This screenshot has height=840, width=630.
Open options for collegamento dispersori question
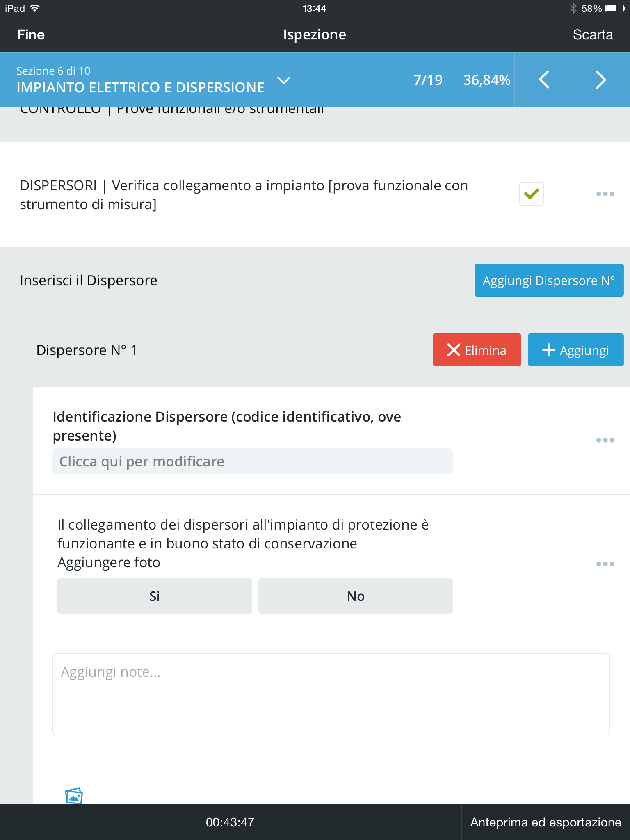click(x=605, y=564)
